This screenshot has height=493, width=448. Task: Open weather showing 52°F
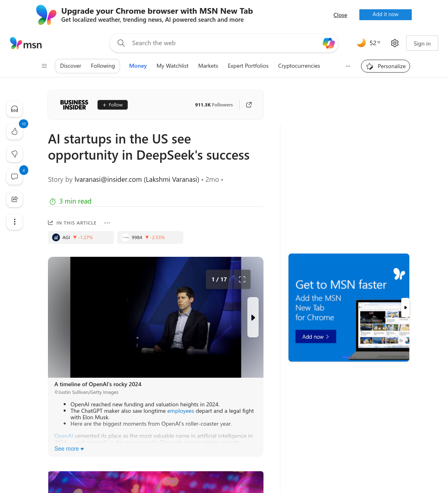click(x=368, y=43)
